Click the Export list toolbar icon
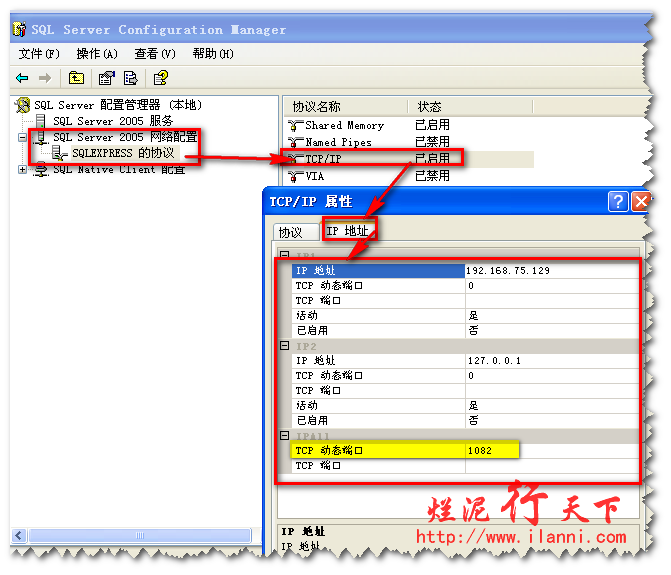Screen dimensions: 671x575 click(x=131, y=78)
